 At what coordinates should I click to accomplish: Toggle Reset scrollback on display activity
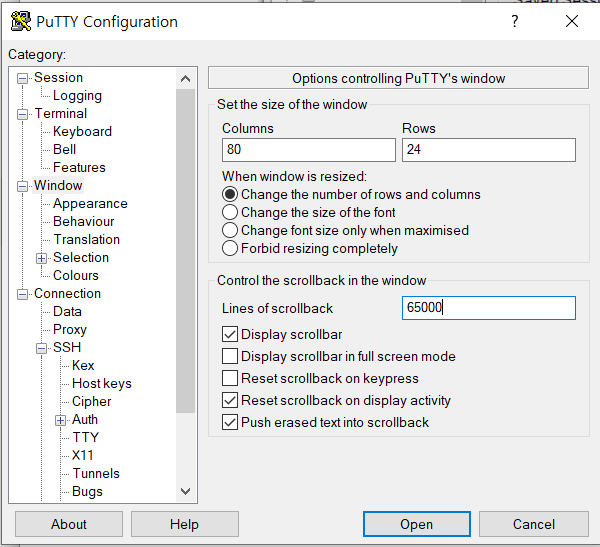click(x=230, y=400)
